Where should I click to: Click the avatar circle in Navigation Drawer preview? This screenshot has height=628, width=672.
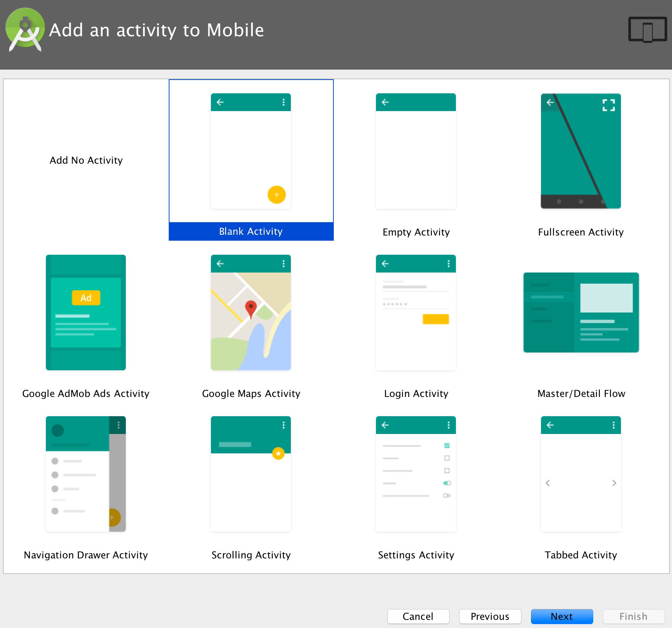point(58,431)
